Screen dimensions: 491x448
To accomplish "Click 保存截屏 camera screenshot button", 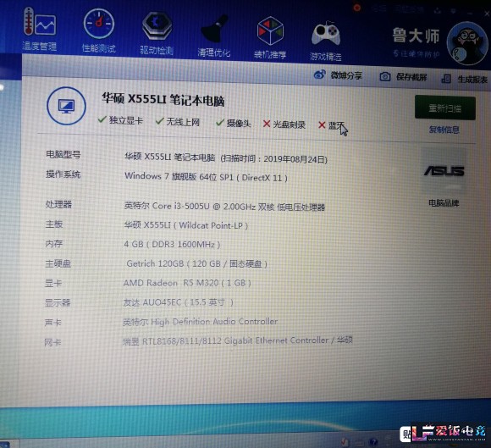I will pos(403,77).
